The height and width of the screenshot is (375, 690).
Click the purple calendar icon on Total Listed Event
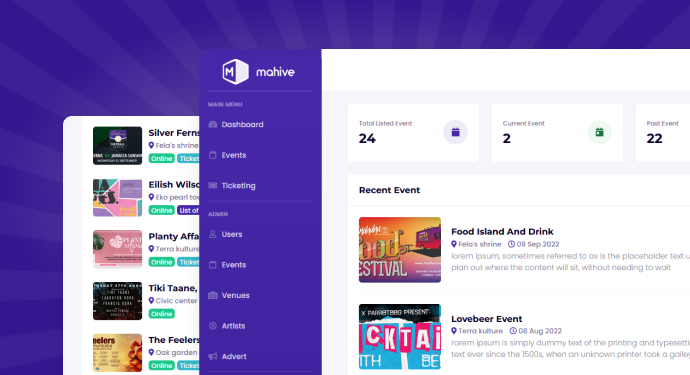(455, 132)
